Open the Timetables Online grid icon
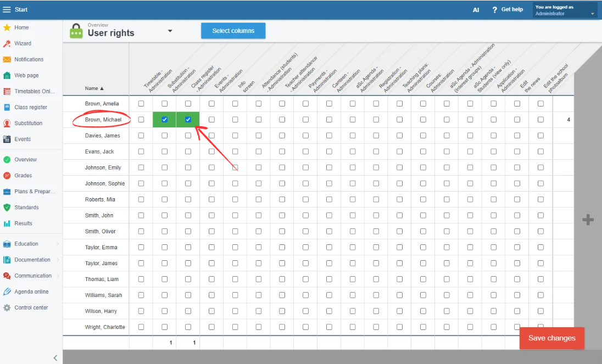 7,91
